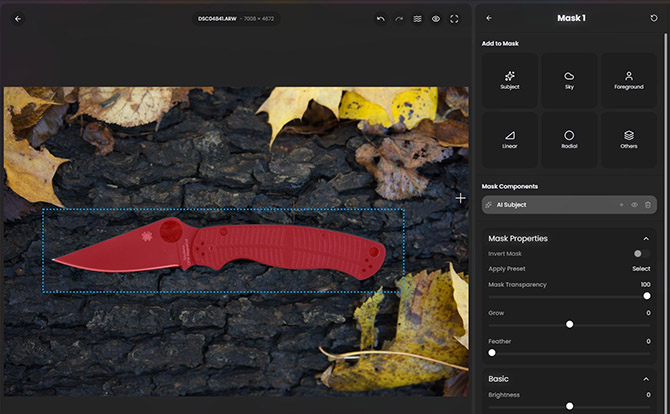Go back from the Mask 1 panel
This screenshot has width=670, height=414.
[x=489, y=18]
